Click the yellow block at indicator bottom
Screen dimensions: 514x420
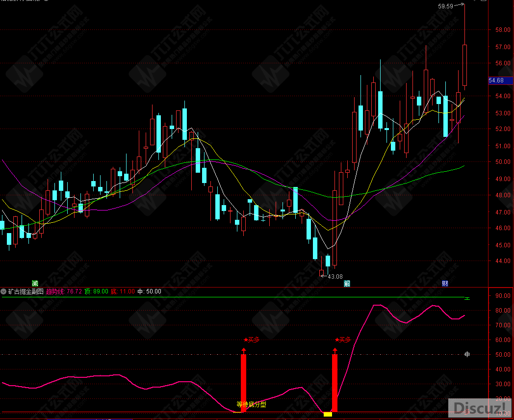tap(328, 415)
